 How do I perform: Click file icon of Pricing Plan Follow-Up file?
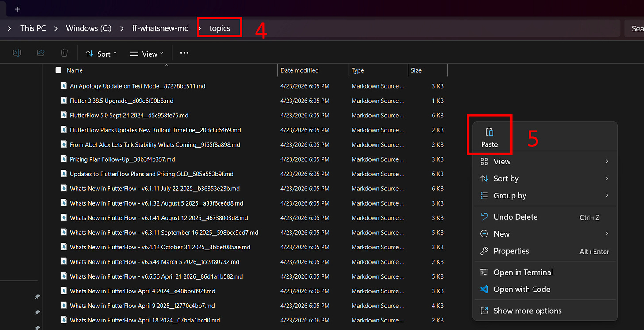[64, 159]
